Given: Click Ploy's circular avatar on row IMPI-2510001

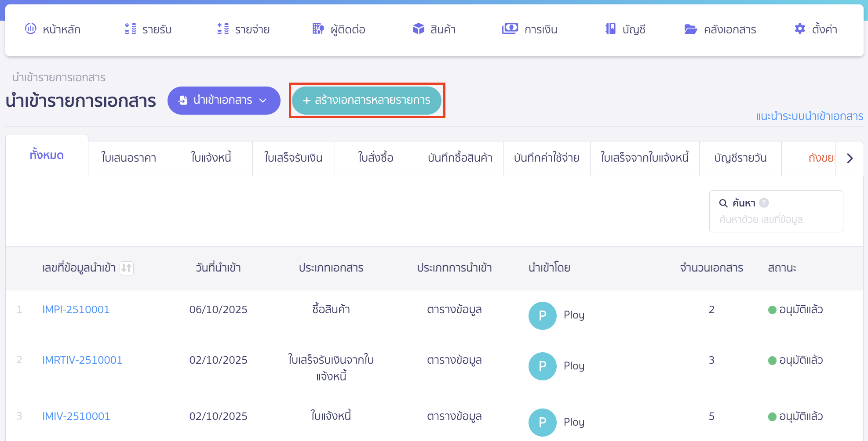Looking at the screenshot, I should click(542, 315).
